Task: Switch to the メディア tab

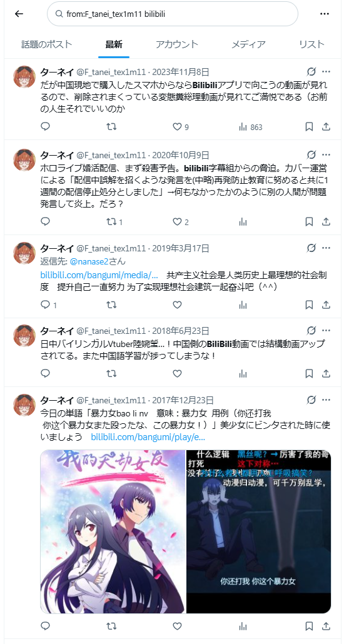Action: click(x=248, y=44)
